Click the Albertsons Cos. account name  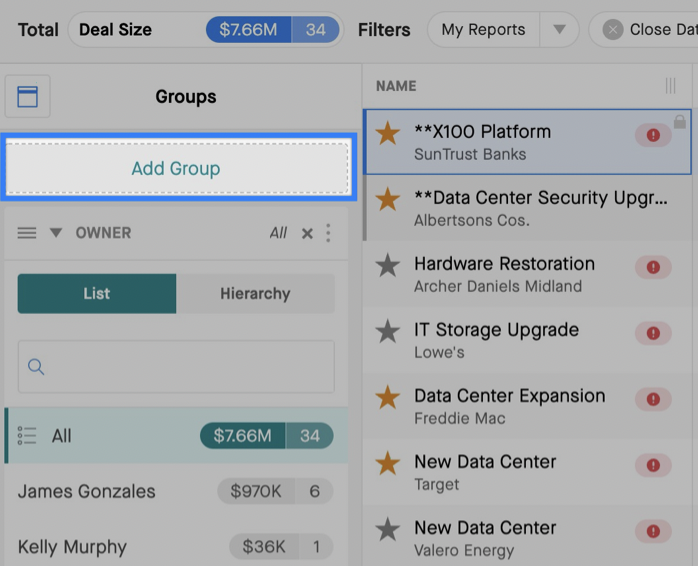(472, 220)
